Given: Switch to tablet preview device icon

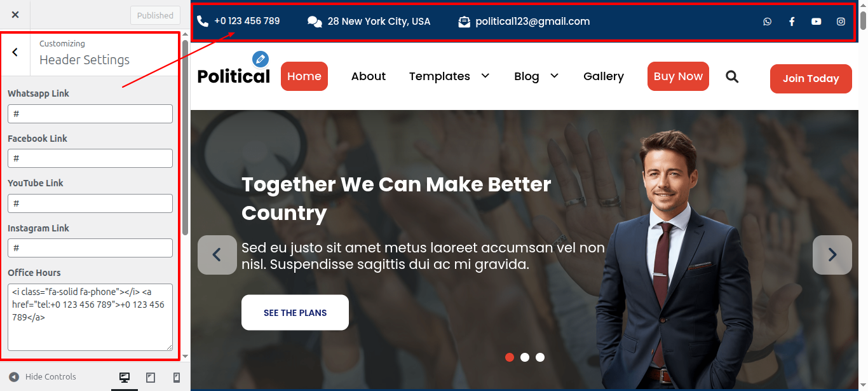Looking at the screenshot, I should tap(151, 378).
